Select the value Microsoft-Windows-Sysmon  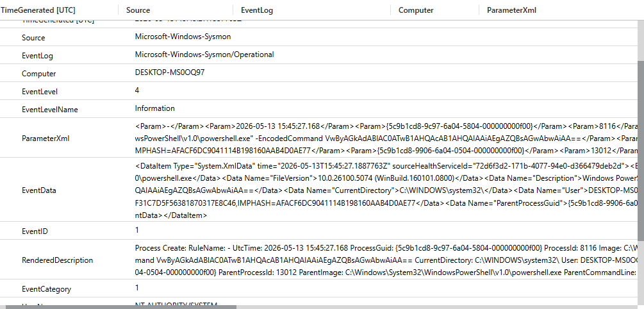click(183, 37)
